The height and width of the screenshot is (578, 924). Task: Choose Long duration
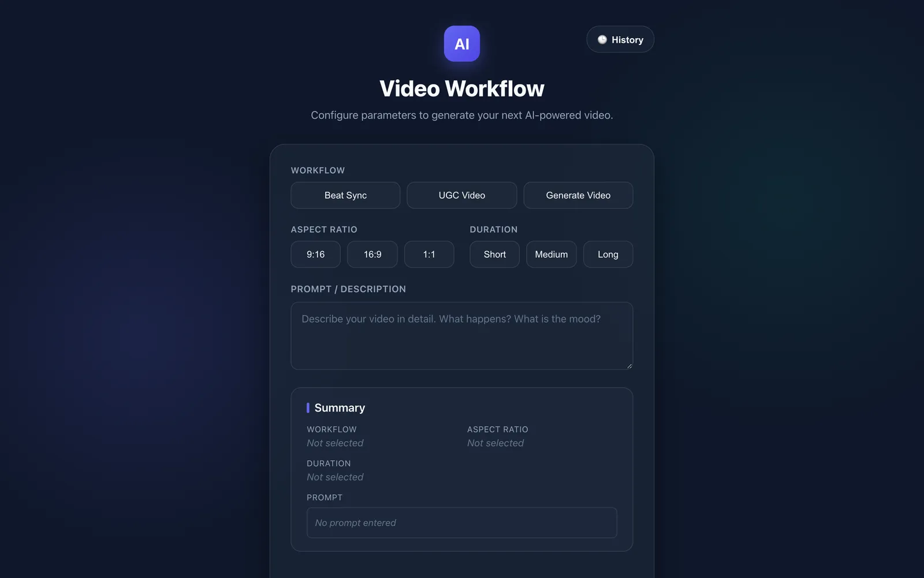click(608, 254)
